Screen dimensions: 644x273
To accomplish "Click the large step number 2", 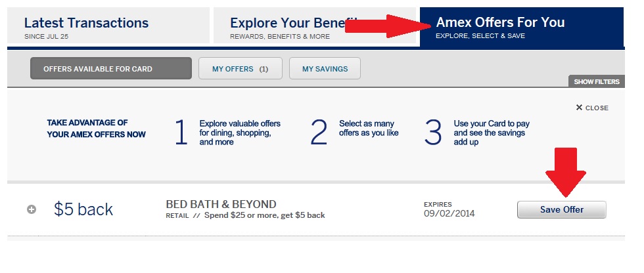I will click(x=319, y=133).
